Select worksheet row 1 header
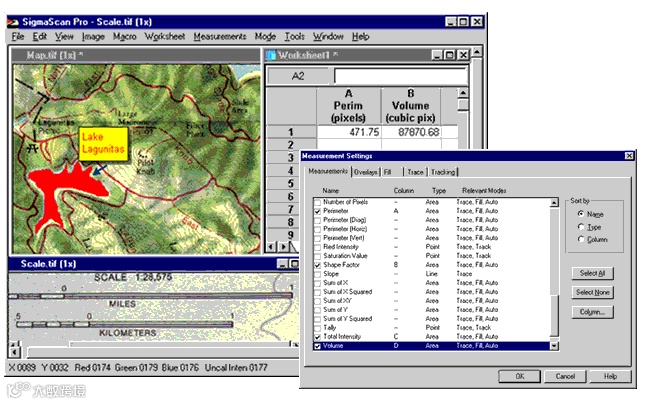This screenshot has width=648, height=404. [x=291, y=132]
